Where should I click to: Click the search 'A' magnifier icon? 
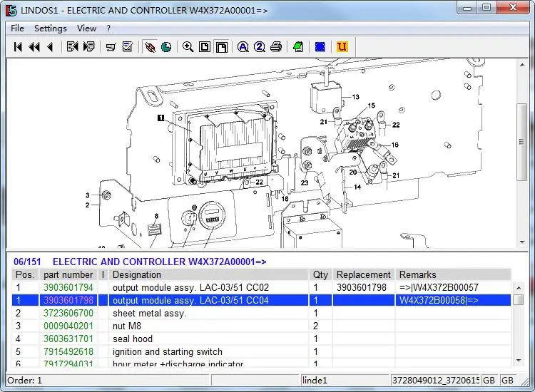coord(243,47)
